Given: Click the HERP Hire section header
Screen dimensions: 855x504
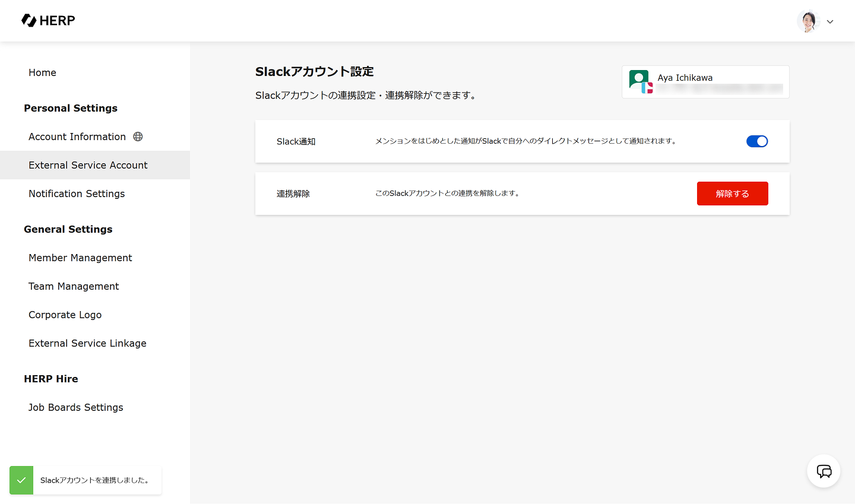Looking at the screenshot, I should [51, 379].
